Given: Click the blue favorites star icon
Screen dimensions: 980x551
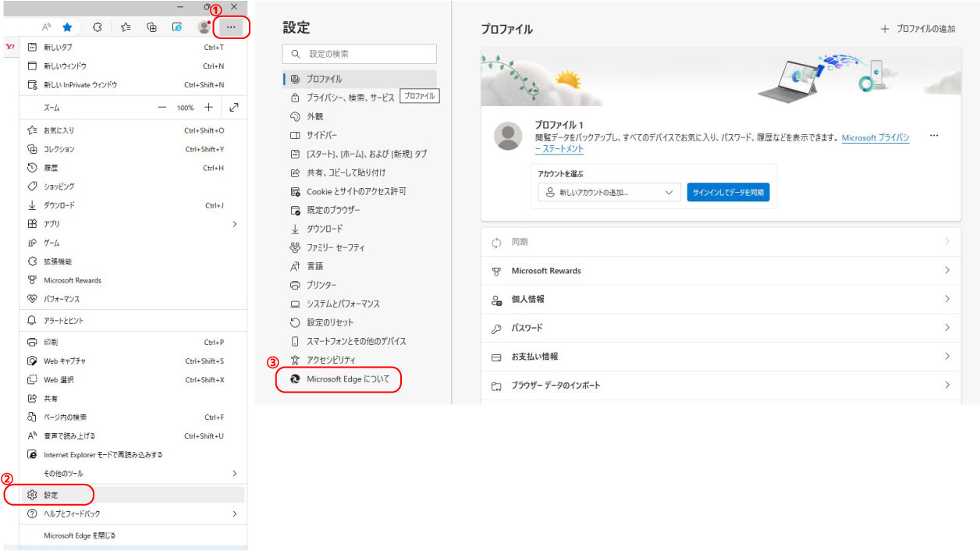Looking at the screenshot, I should click(x=67, y=27).
